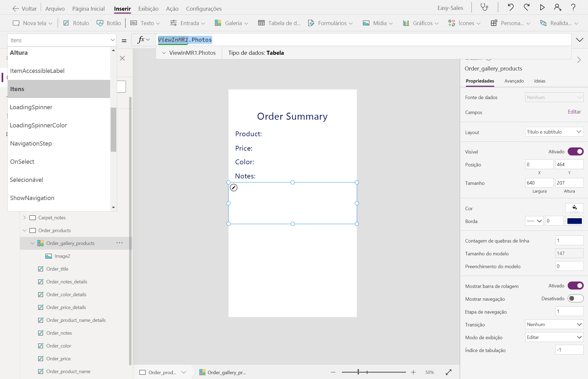
Task: Click the Posição X input field
Action: pyautogui.click(x=539, y=164)
